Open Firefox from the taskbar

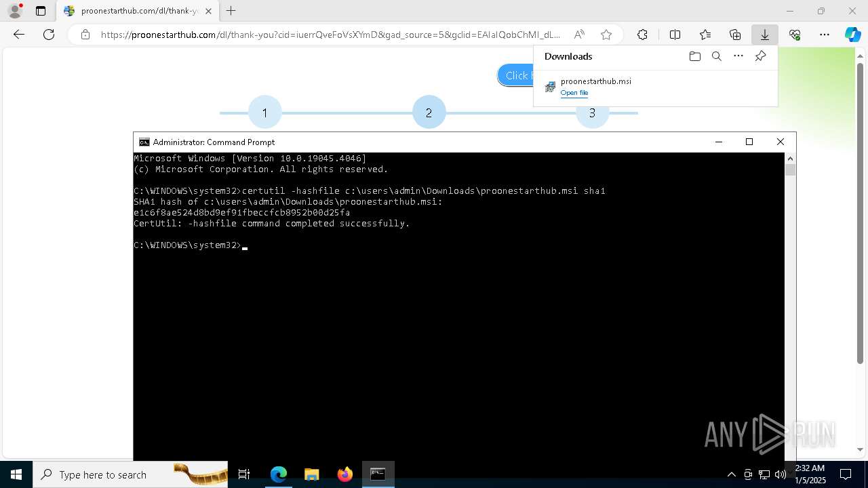click(344, 474)
